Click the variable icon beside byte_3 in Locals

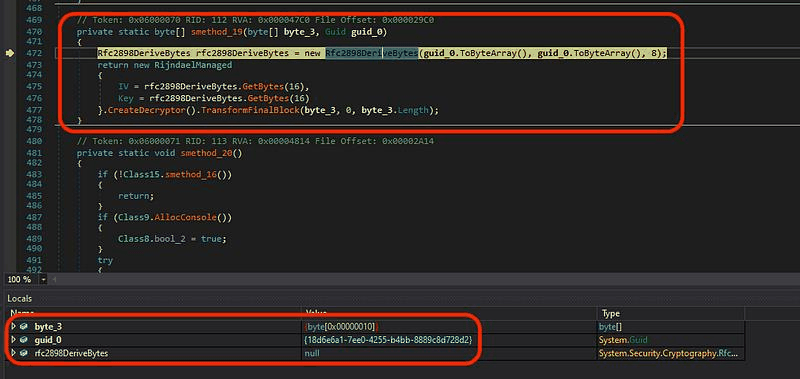(x=24, y=326)
